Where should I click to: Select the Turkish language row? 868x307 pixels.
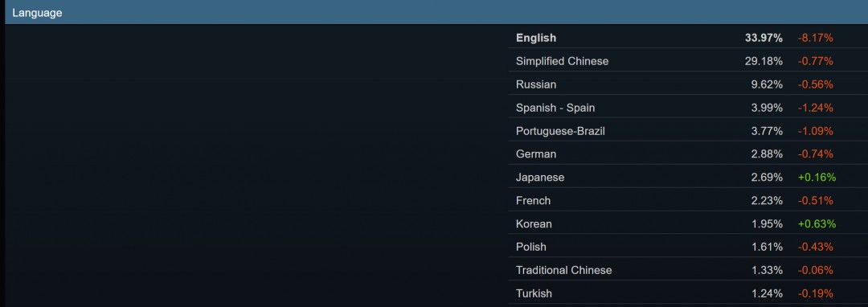(688, 293)
